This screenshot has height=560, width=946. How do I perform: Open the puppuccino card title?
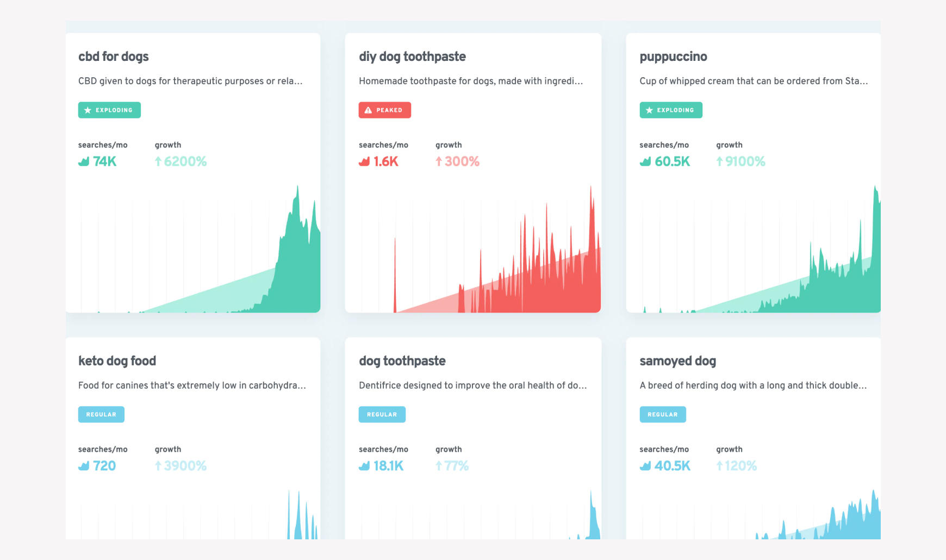[673, 57]
